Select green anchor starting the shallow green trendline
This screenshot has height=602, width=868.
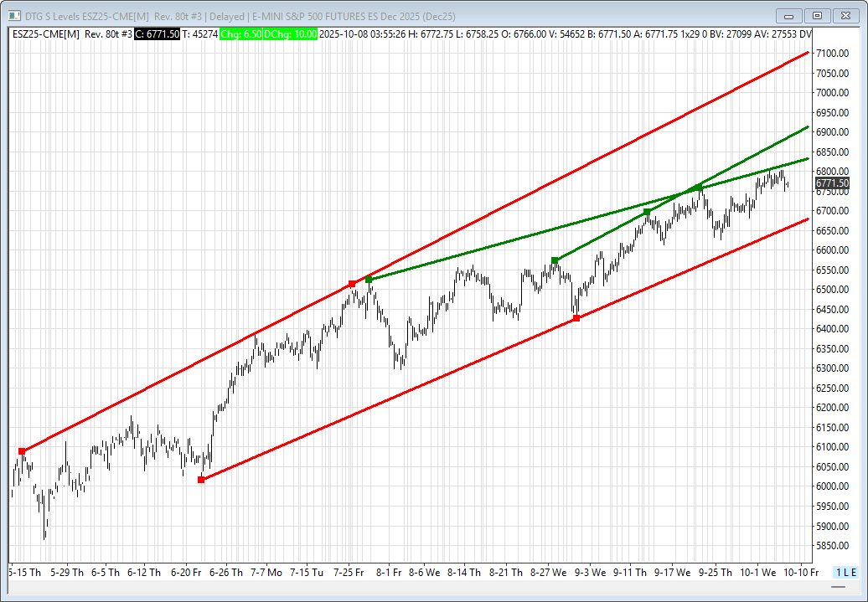369,279
